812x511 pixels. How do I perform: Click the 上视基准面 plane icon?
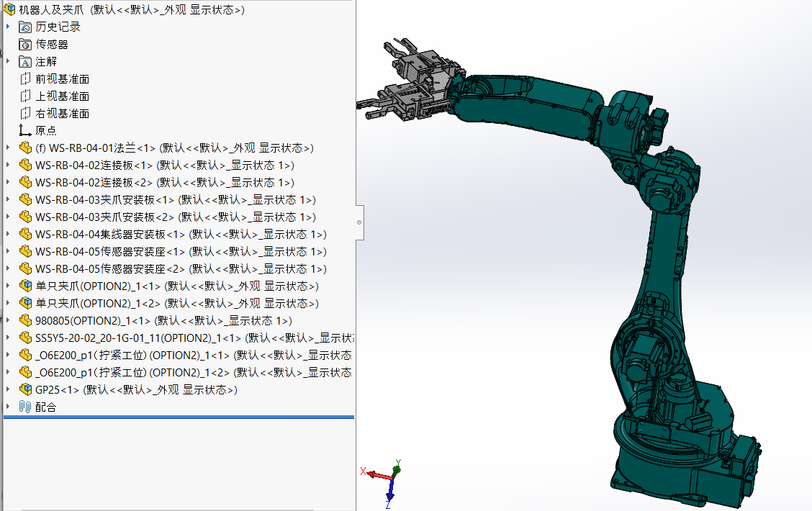tap(25, 96)
